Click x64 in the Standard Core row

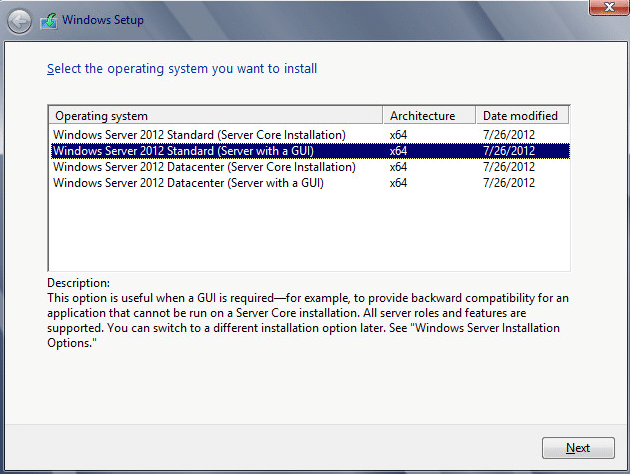pyautogui.click(x=398, y=135)
